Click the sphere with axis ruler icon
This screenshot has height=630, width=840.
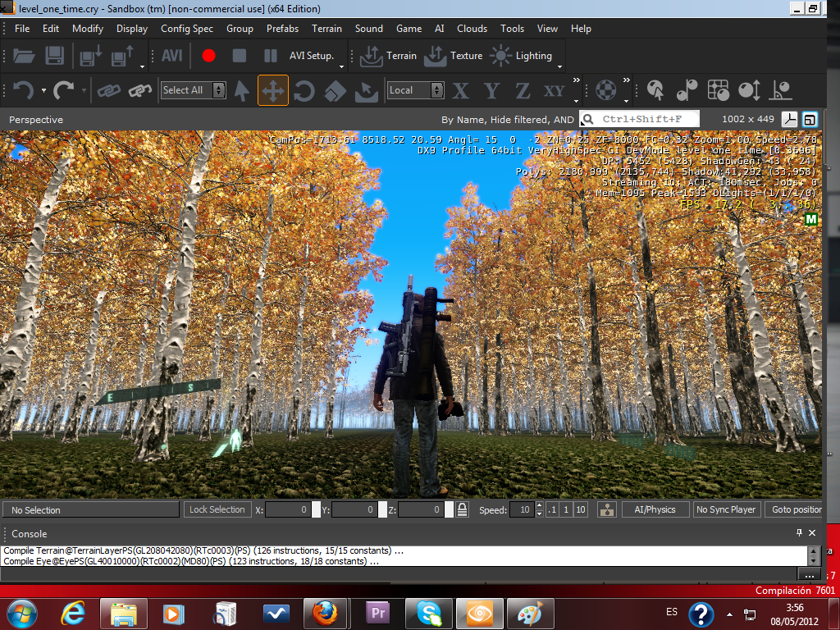click(781, 90)
